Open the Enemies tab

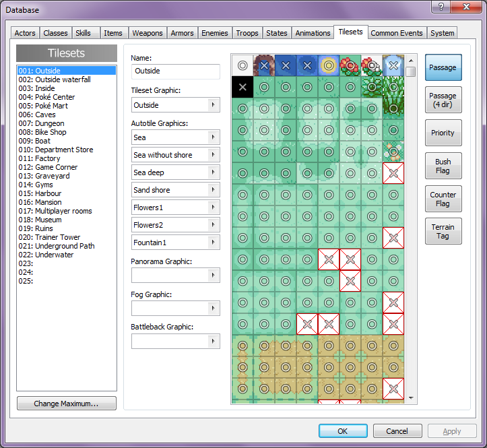[215, 33]
